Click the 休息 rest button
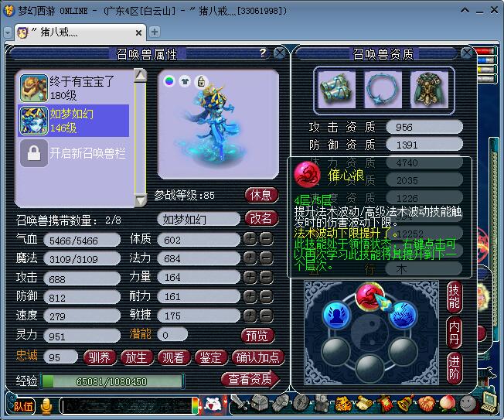504x420 pixels. (x=261, y=195)
